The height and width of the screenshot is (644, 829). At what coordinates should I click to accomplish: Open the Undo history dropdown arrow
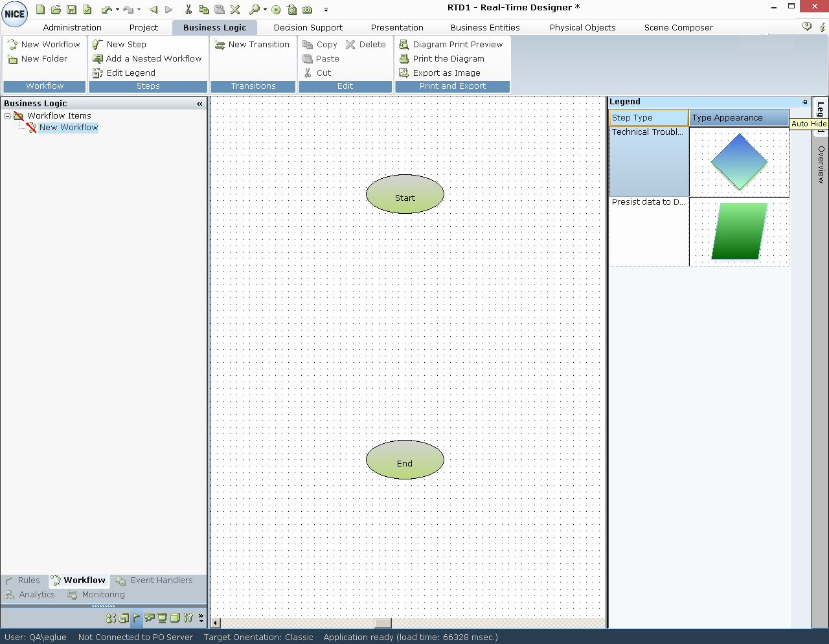coord(117,10)
